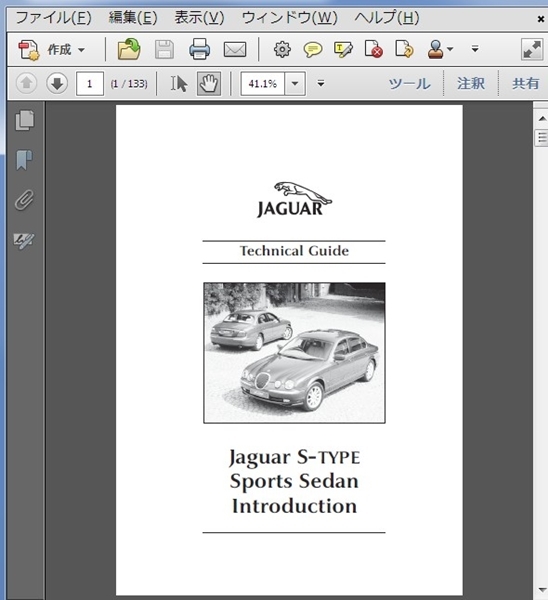Open the zoom level dropdown
The width and height of the screenshot is (548, 600).
(295, 83)
